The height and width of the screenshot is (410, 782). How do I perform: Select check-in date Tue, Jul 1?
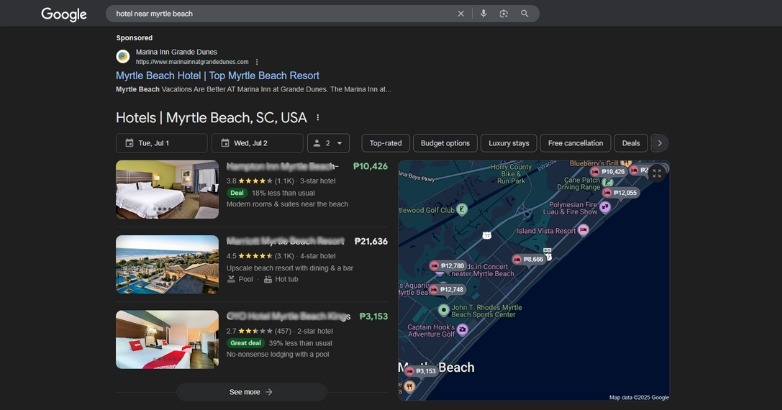162,143
